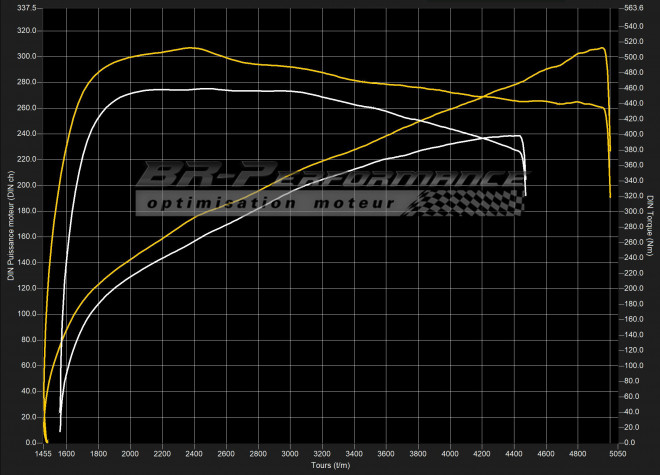This screenshot has height=475, width=660.
Task: Click the 4000 tick on the RPM axis
Action: tap(450, 455)
